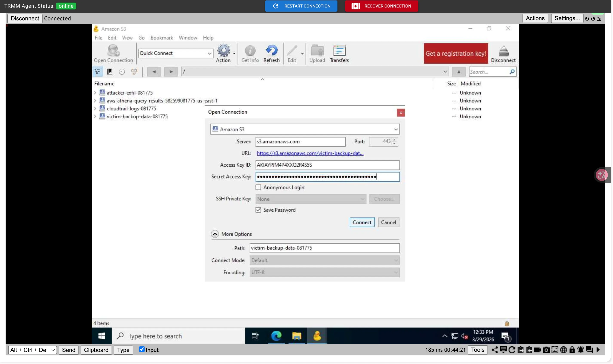Open the Windows notification center

tap(506, 336)
